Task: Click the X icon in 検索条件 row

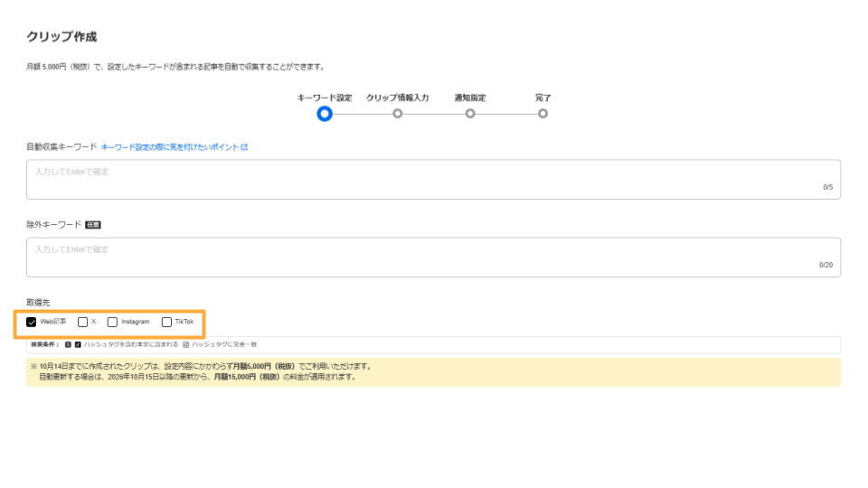Action: pos(68,344)
